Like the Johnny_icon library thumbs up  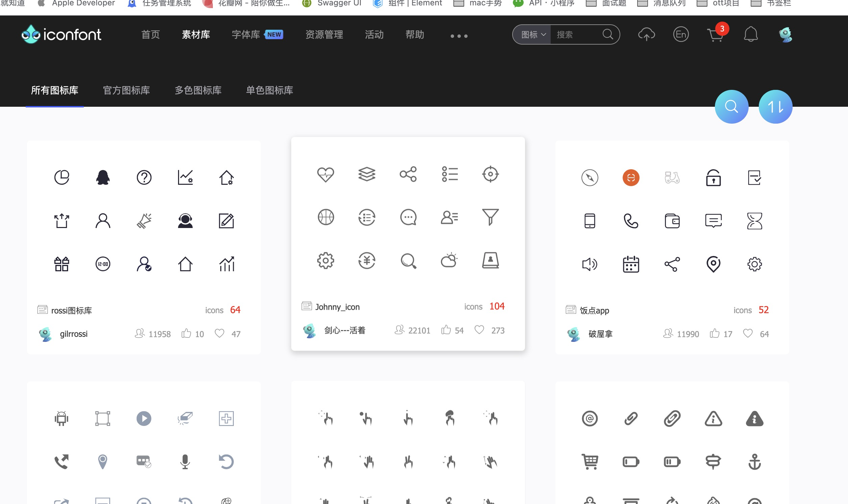[446, 330]
